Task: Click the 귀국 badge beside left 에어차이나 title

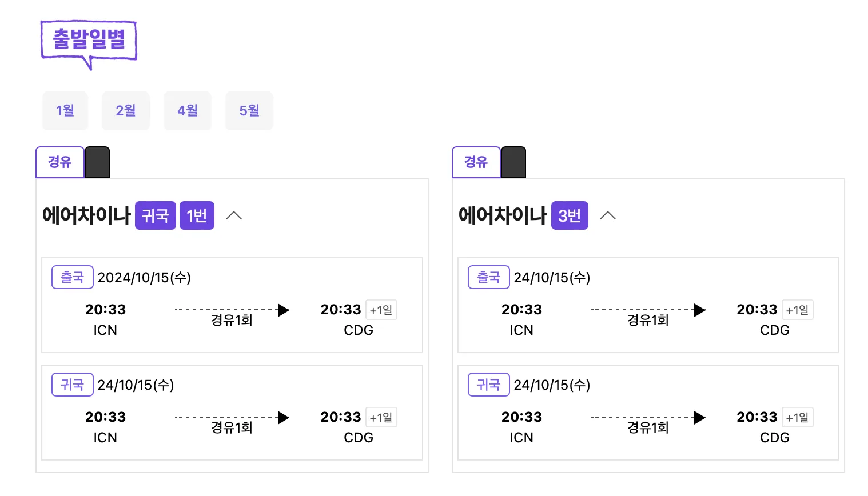Action: click(x=155, y=215)
